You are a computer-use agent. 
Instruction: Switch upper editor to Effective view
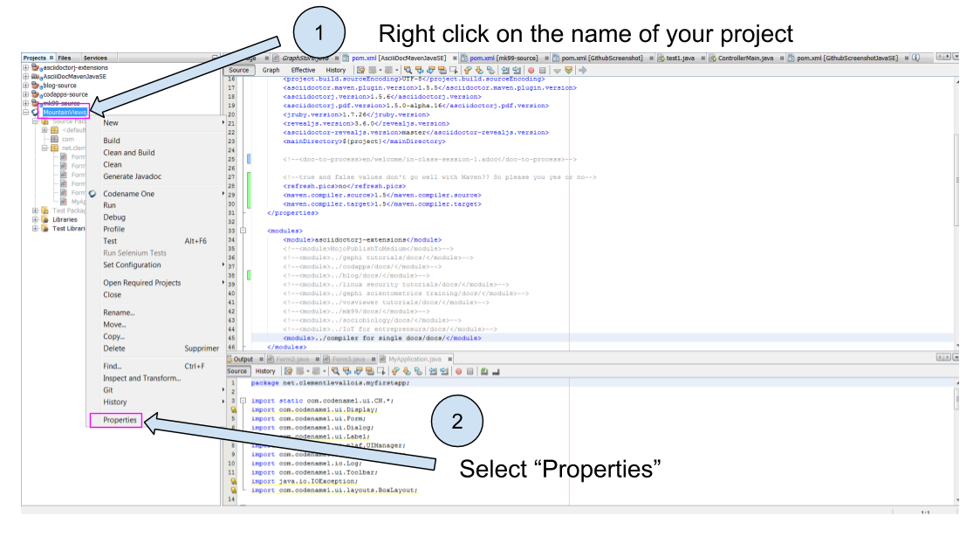tap(303, 70)
